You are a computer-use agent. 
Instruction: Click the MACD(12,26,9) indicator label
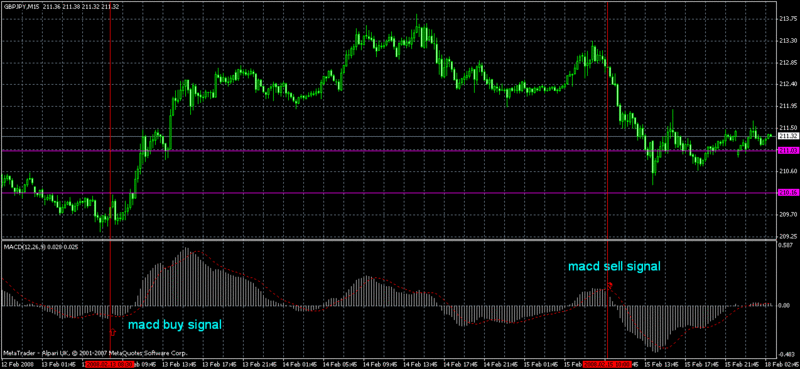point(24,247)
